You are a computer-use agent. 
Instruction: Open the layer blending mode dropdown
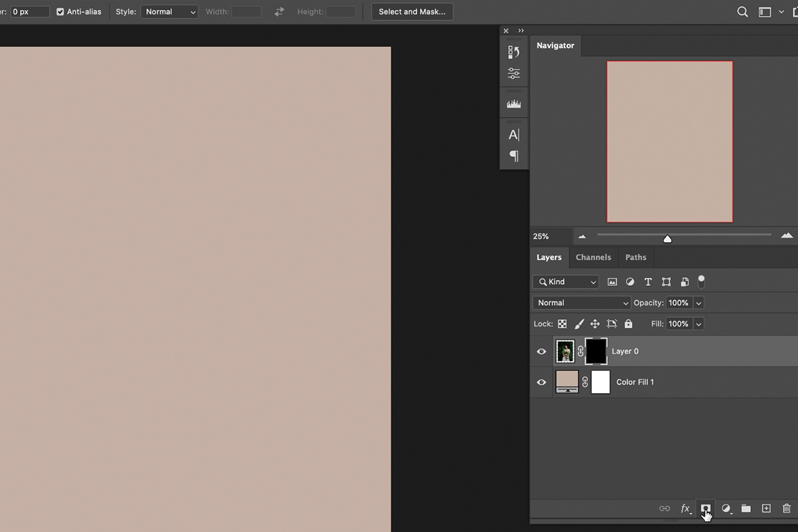tap(581, 303)
